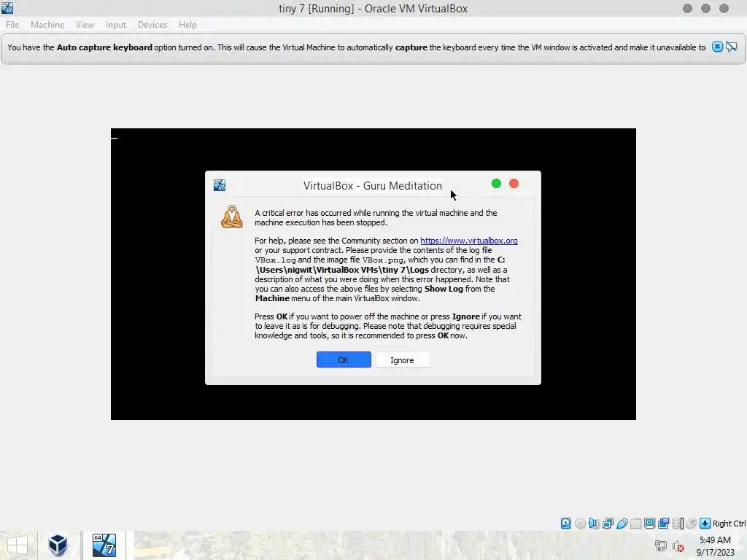This screenshot has width=747, height=560.
Task: Click the main window VirtualBox title icon
Action: coord(7,7)
